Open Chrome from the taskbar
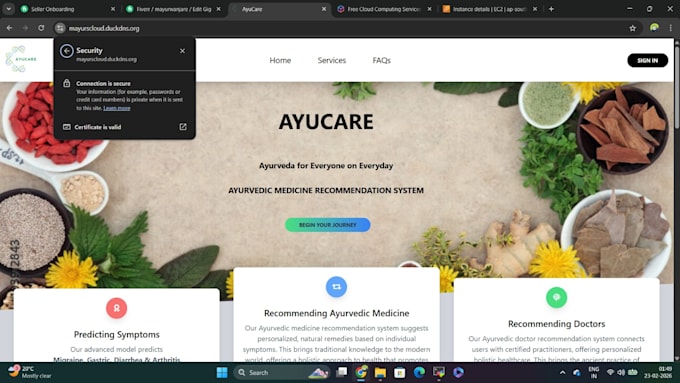This screenshot has width=680, height=383. [x=361, y=372]
